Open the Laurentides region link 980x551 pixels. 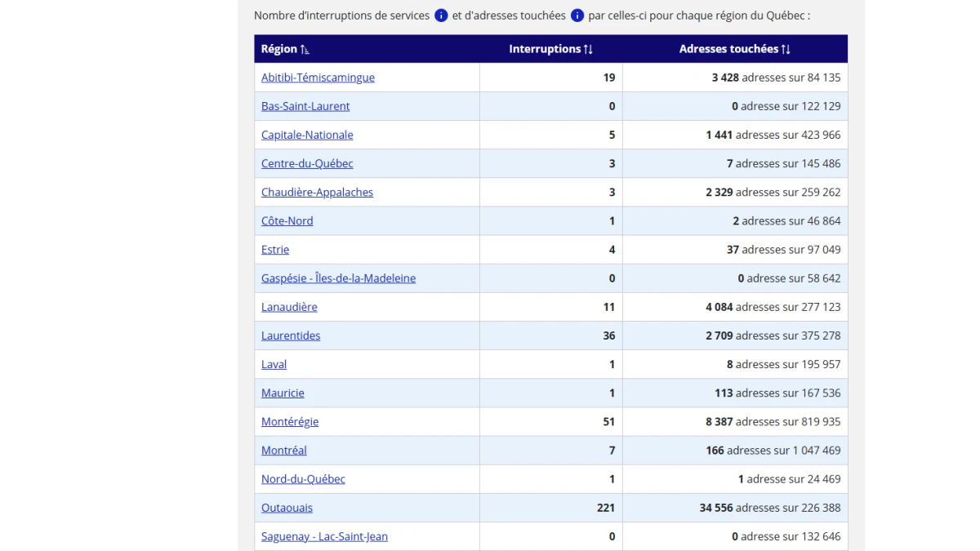tap(291, 335)
